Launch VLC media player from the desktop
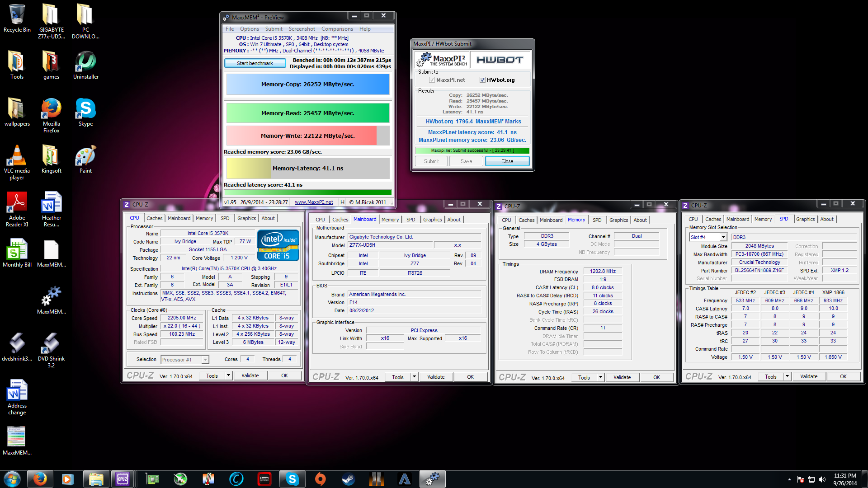868x488 pixels. pos(17,162)
